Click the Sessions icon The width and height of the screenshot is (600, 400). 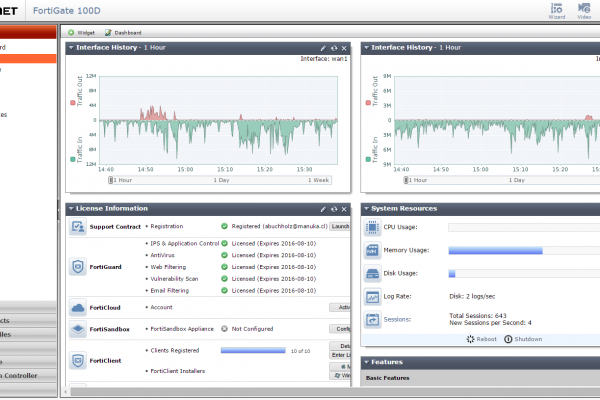tap(372, 319)
